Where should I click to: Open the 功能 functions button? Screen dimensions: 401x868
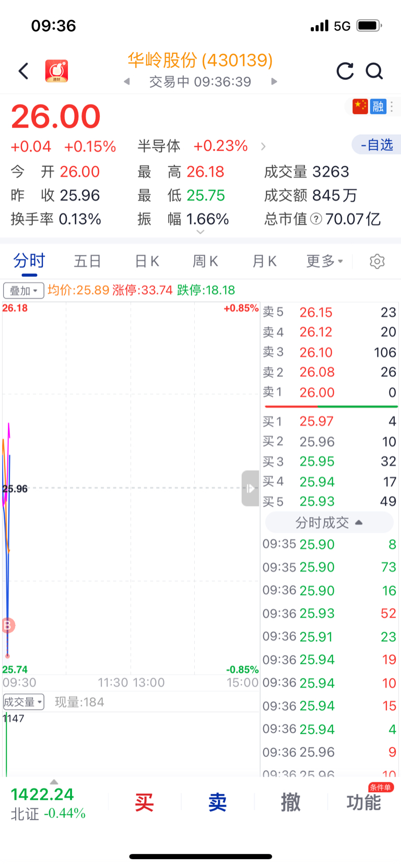pos(364,802)
